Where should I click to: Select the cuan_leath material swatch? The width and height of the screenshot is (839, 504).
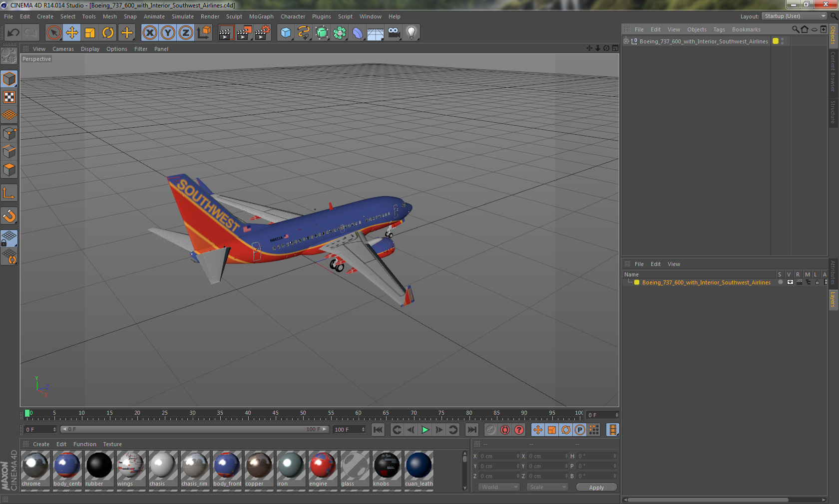419,469
